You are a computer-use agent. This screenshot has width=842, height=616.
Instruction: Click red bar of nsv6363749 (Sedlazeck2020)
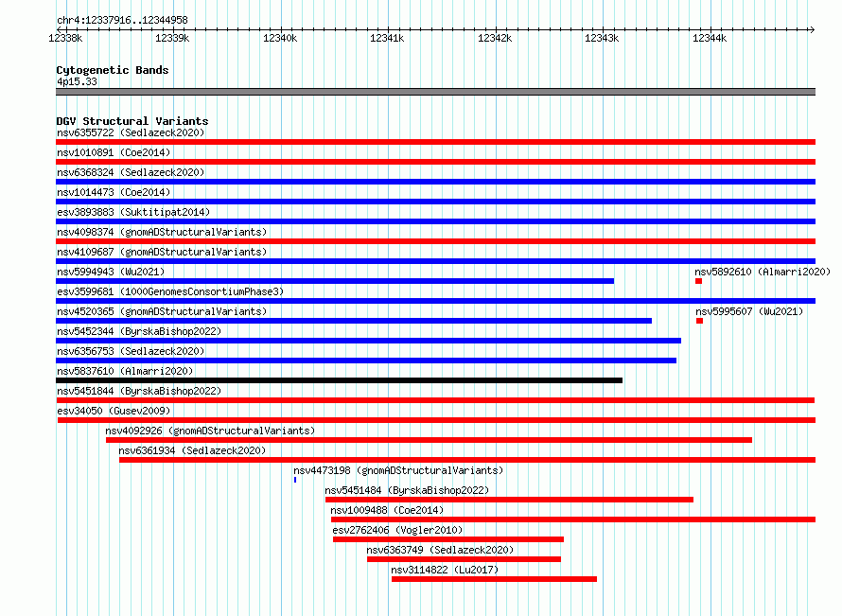pos(464,559)
